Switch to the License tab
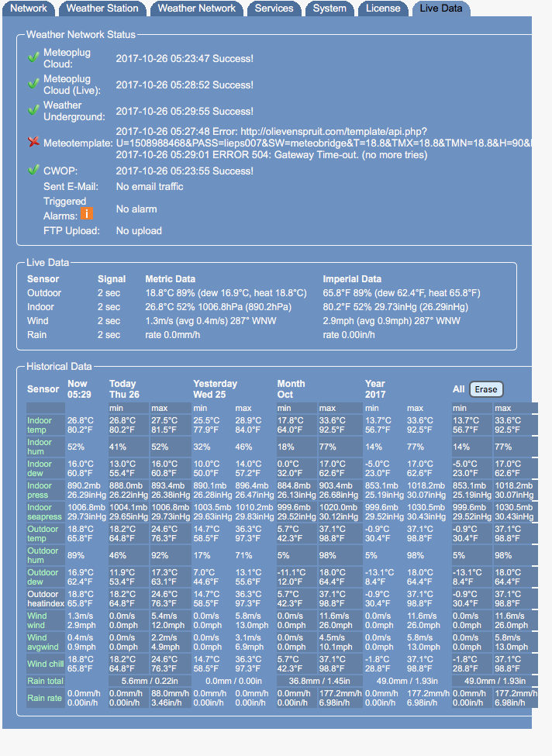The height and width of the screenshot is (756, 552). click(383, 9)
